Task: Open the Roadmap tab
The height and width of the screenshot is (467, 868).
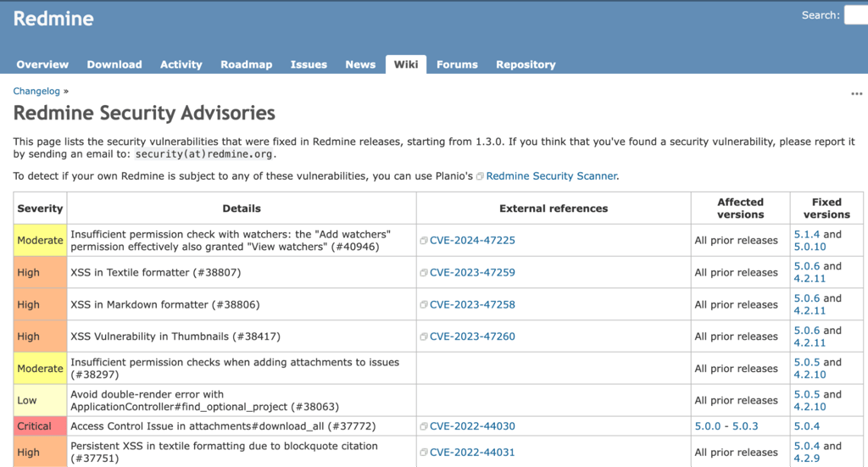Action: pyautogui.click(x=247, y=64)
